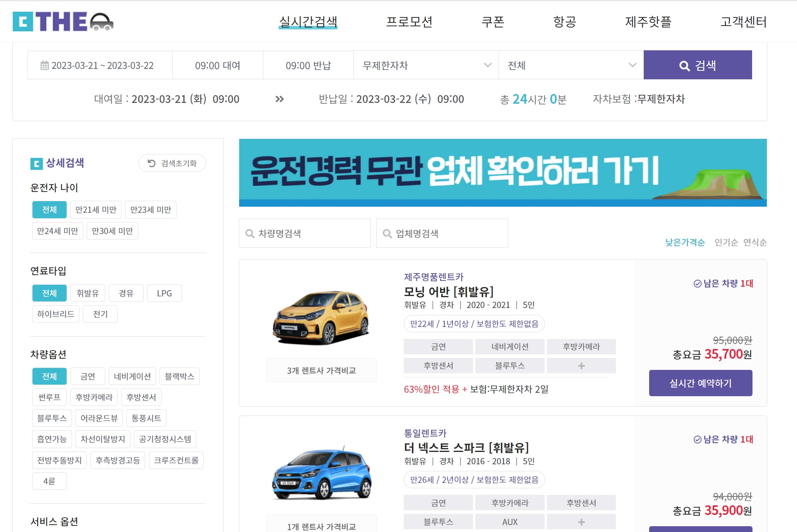
Task: Click 3개 렌트사 가격비교 button
Action: tap(321, 370)
